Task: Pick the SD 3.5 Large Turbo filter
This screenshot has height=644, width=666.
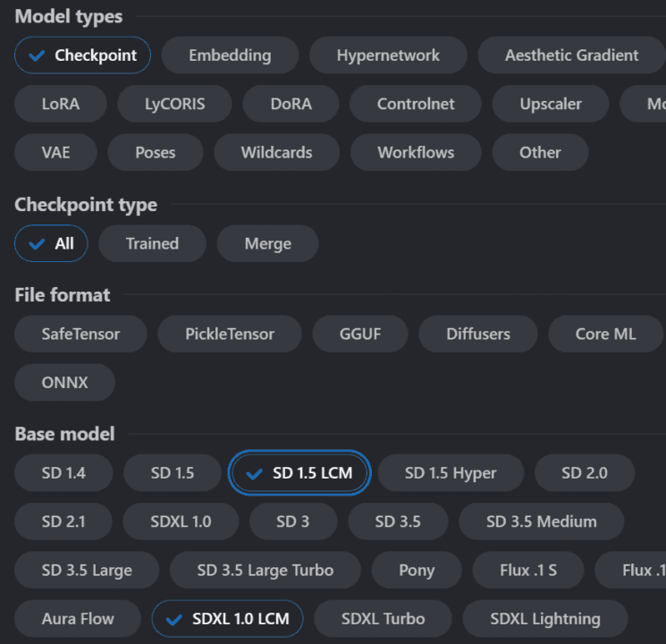Action: [266, 570]
